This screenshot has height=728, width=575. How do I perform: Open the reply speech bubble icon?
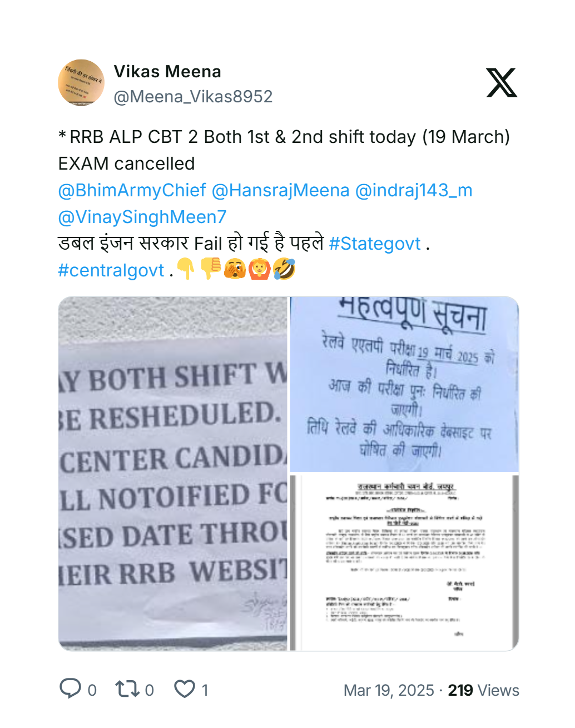pos(71,689)
